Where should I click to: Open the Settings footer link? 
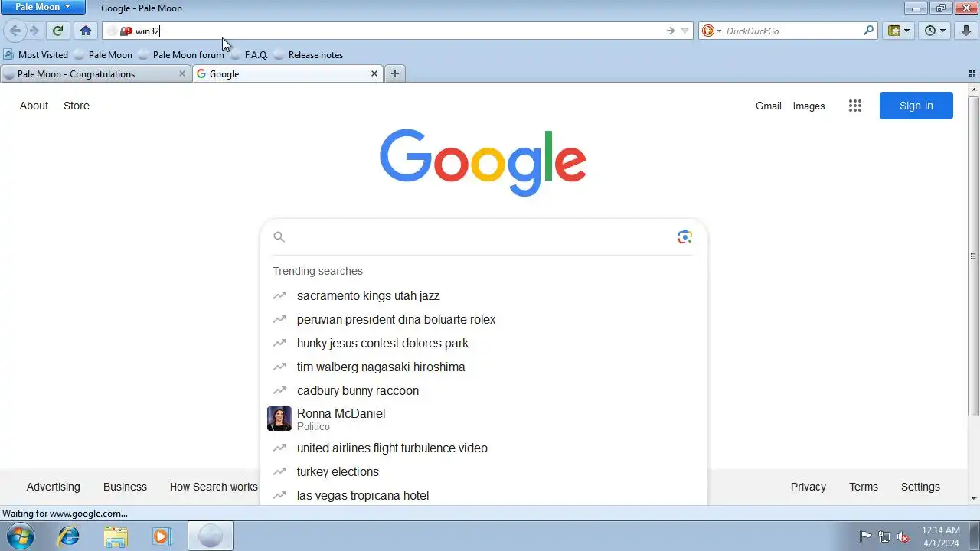920,487
